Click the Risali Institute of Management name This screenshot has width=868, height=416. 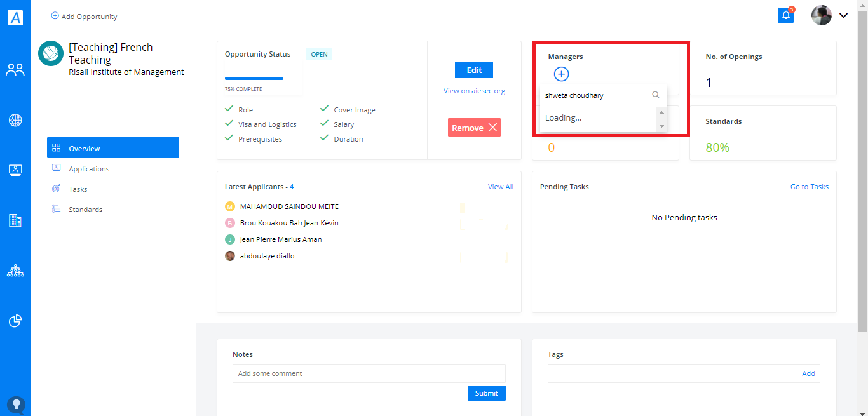126,72
